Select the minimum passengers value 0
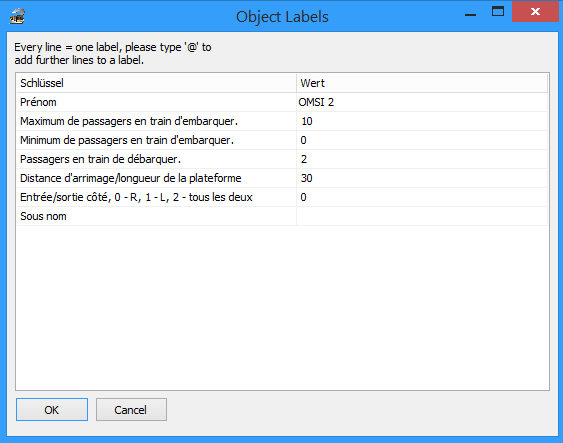The width and height of the screenshot is (563, 443). point(422,140)
